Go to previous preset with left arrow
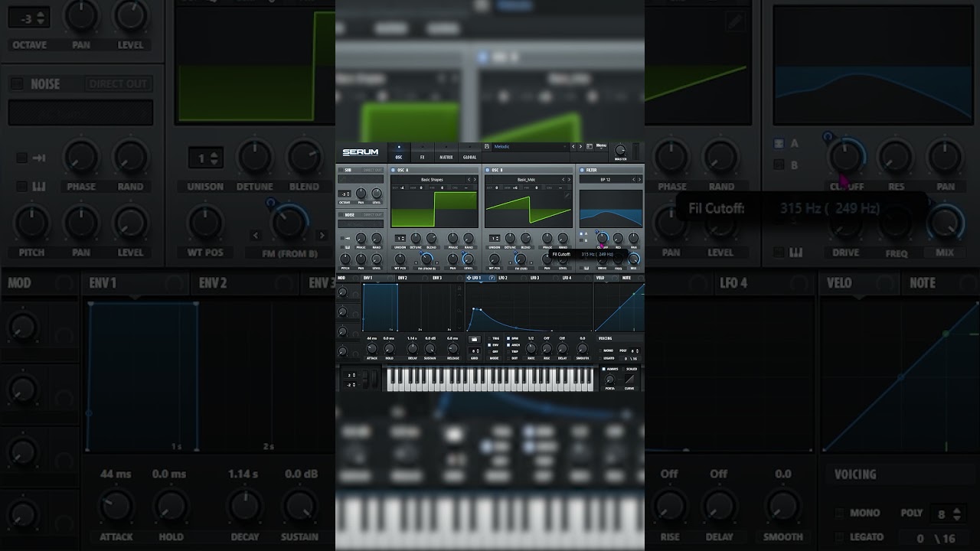 tap(573, 146)
